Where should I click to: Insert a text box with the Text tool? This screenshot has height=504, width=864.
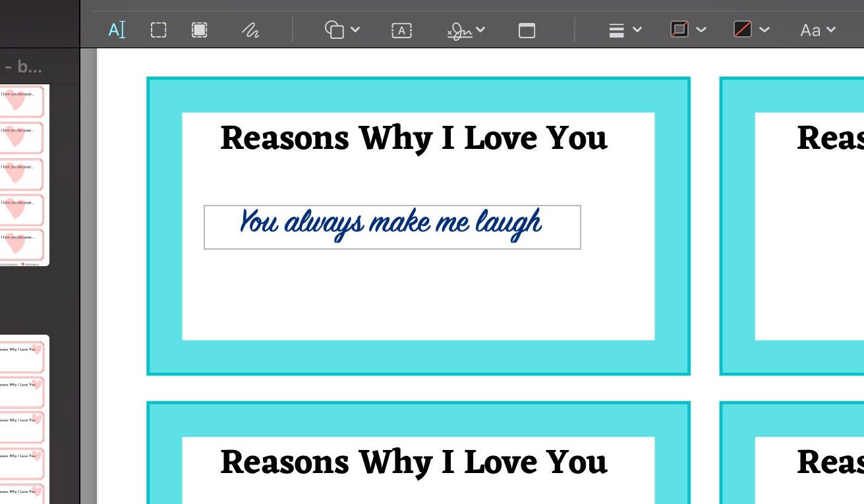pyautogui.click(x=401, y=30)
